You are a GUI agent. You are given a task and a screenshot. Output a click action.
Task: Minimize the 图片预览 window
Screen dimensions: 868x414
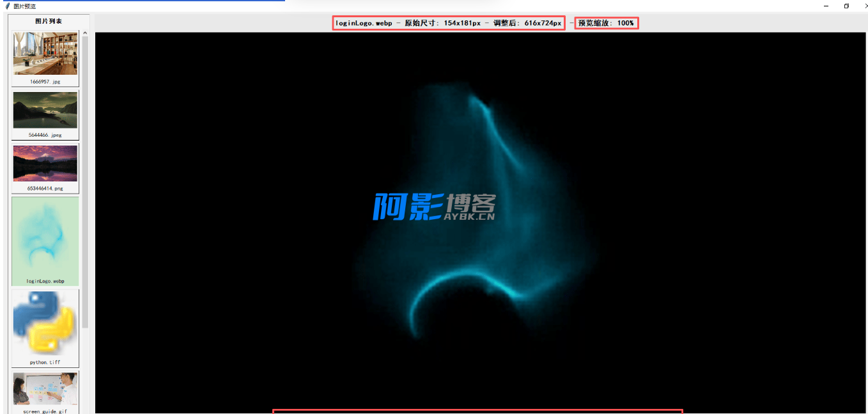pyautogui.click(x=826, y=6)
